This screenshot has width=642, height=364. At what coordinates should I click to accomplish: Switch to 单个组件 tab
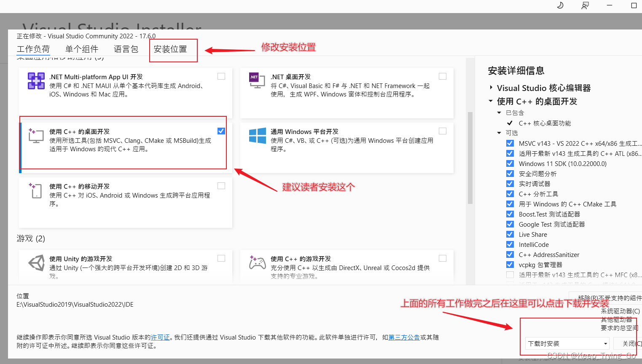point(82,49)
